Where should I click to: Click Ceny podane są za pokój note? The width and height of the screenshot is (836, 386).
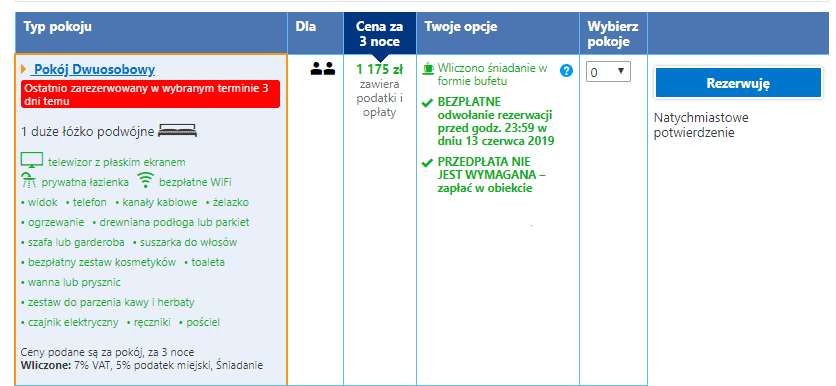coord(107,352)
